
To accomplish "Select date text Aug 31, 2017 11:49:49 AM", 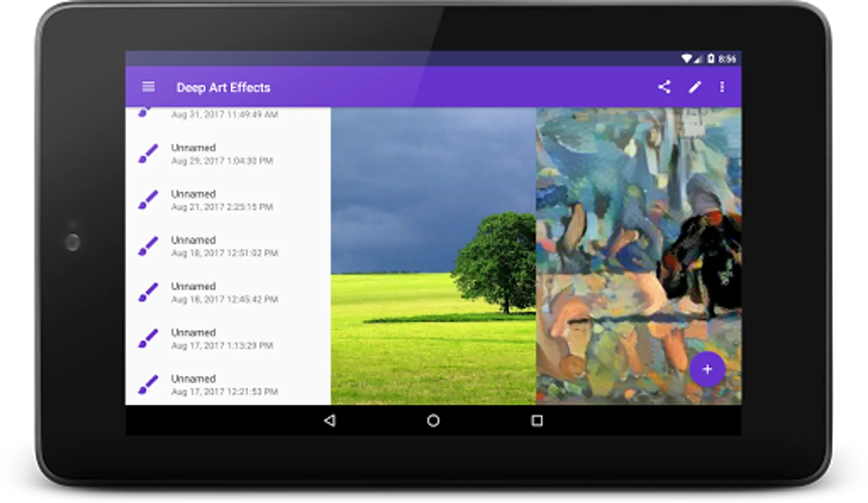I will coord(224,115).
